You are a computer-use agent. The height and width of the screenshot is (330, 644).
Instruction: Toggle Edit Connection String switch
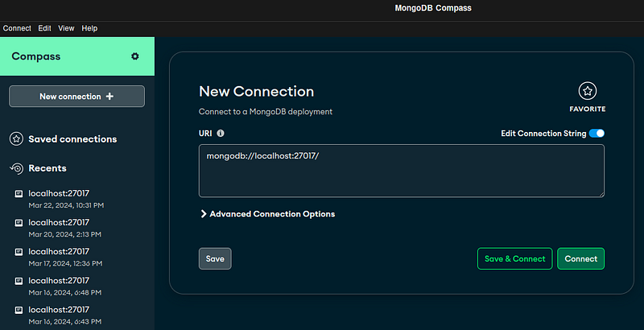click(x=597, y=134)
